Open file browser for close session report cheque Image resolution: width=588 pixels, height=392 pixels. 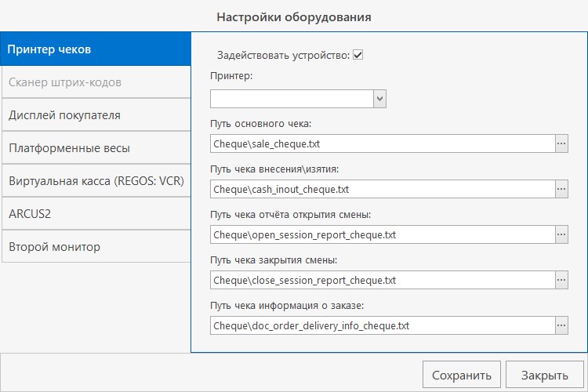561,280
